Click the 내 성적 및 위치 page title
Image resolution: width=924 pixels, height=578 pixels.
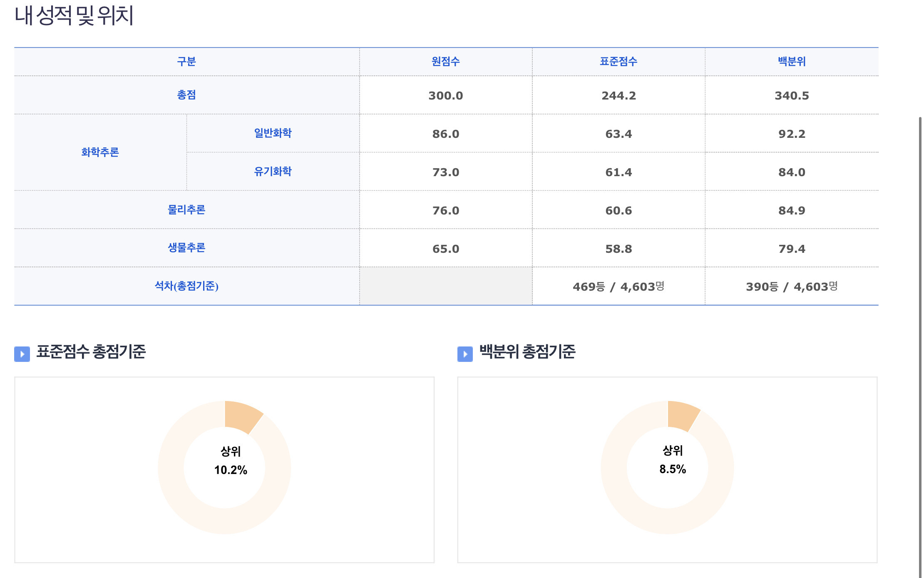pos(74,16)
